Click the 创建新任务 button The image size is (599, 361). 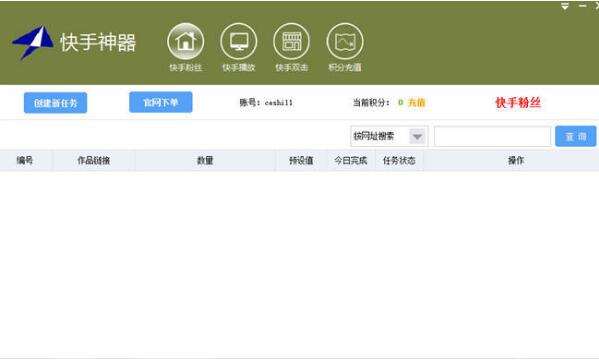coord(55,103)
